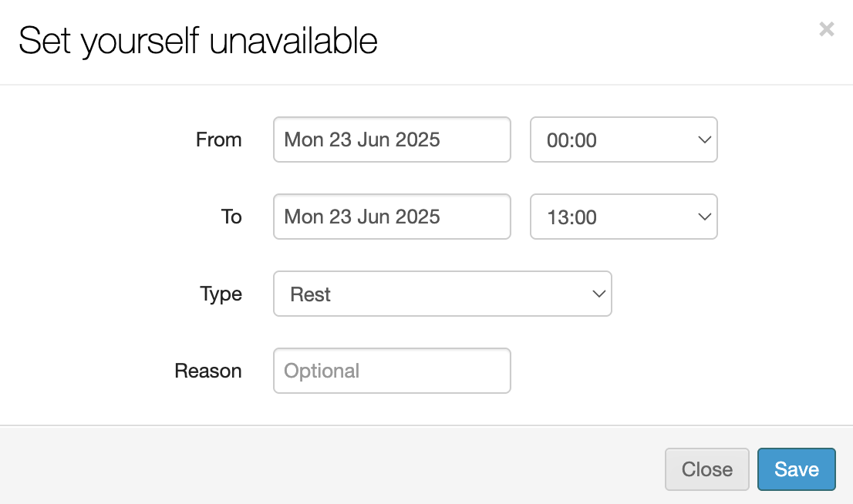Dismiss dialog with the X icon
Screen dimensions: 853x504
point(826,29)
